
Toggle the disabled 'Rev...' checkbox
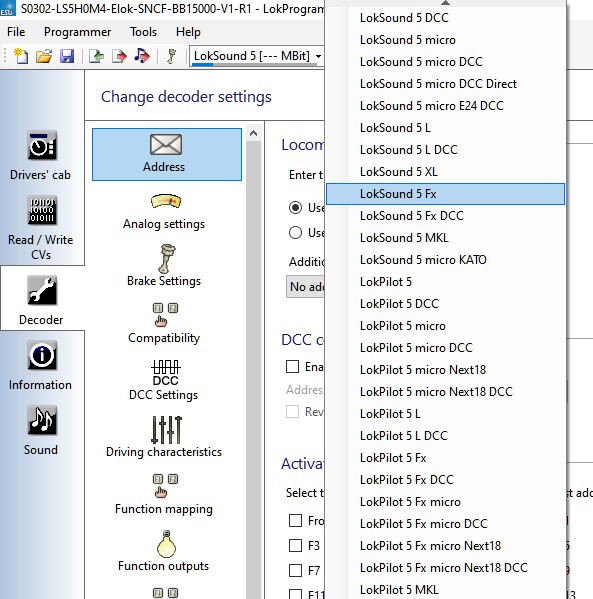coord(292,411)
